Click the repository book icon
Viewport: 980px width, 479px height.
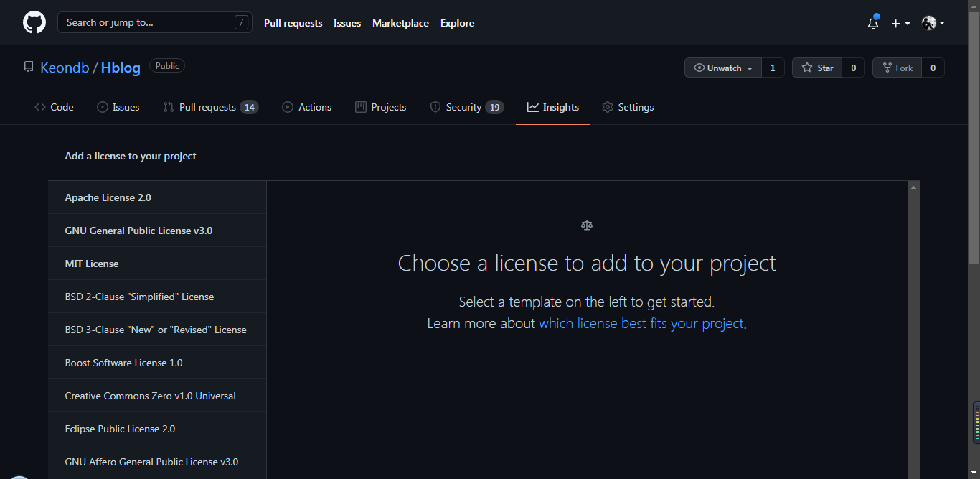29,68
